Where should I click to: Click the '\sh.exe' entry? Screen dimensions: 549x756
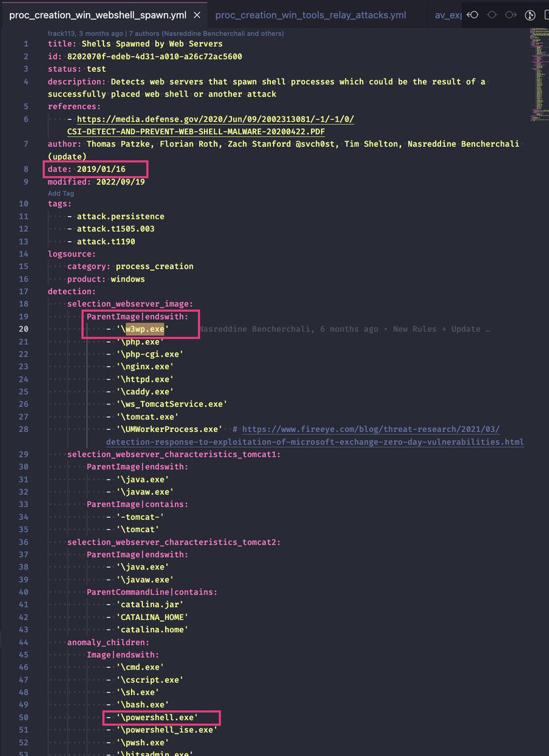tap(137, 692)
